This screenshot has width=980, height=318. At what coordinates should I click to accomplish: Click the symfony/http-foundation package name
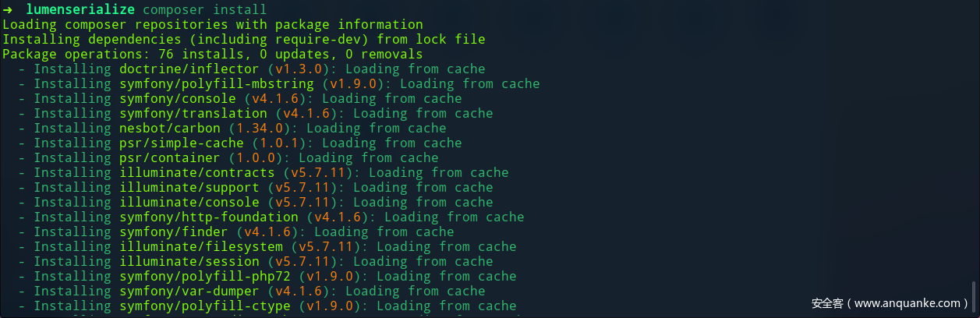208,217
